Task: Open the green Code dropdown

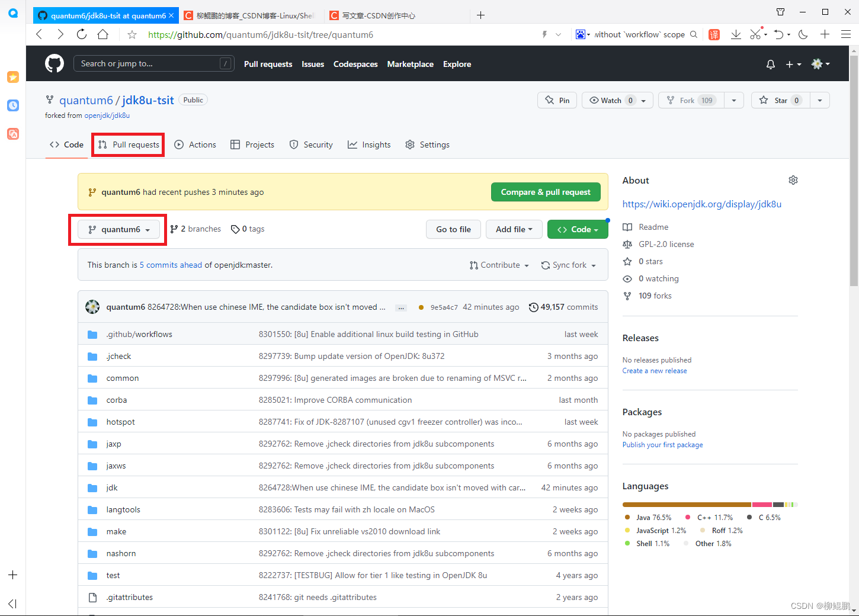Action: (x=578, y=229)
